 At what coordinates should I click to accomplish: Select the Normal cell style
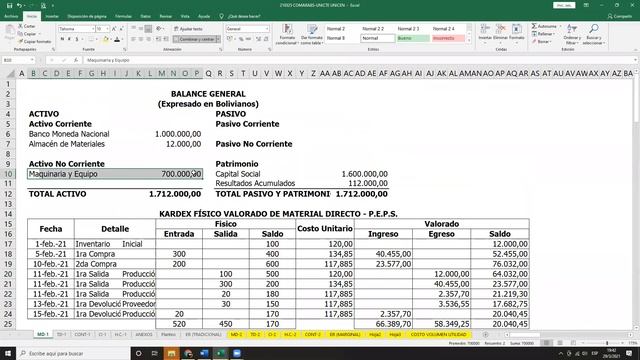pos(378,38)
